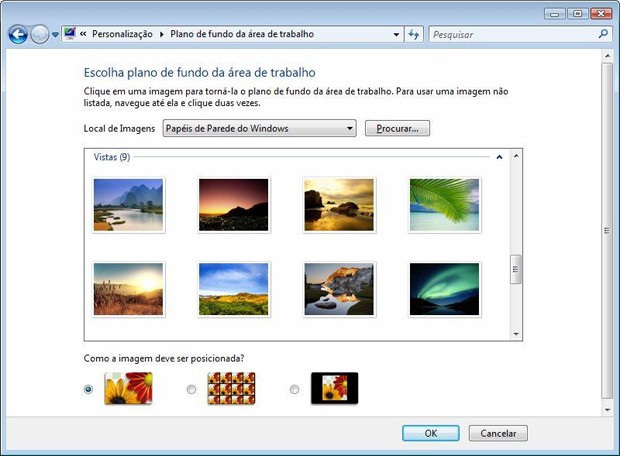Click the stretched flowers preview image

[x=129, y=388]
